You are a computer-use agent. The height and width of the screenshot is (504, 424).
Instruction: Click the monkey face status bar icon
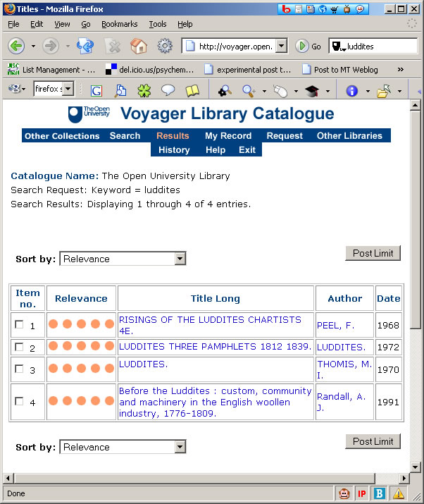pyautogui.click(x=344, y=493)
